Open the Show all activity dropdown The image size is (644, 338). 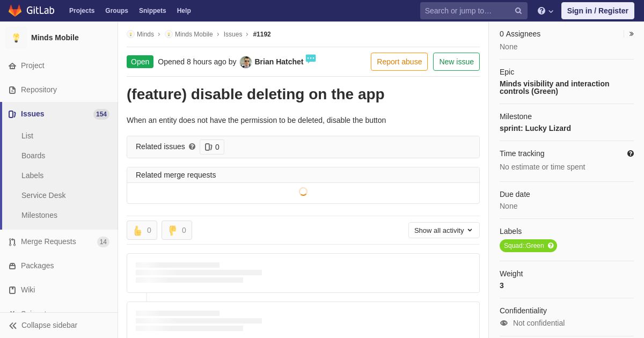(x=444, y=230)
